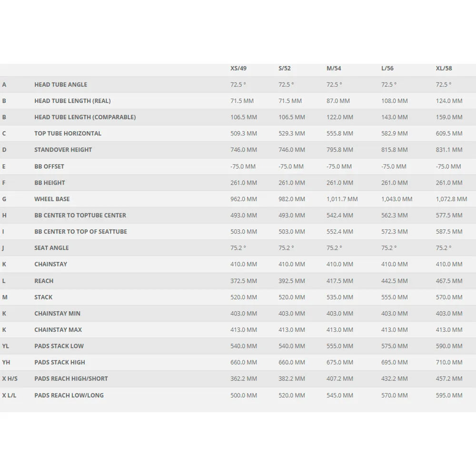
Task: Click the PADS STACK HIGH row label
Action: click(x=59, y=362)
